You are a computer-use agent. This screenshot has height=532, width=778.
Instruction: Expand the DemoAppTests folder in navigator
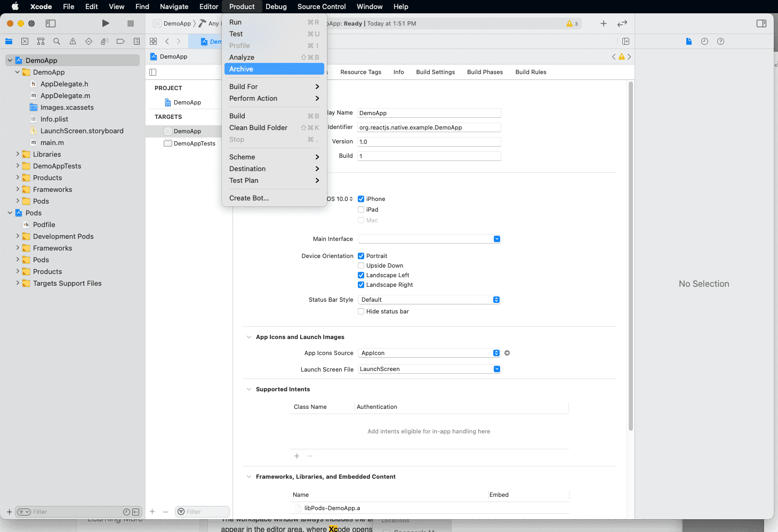click(x=18, y=166)
